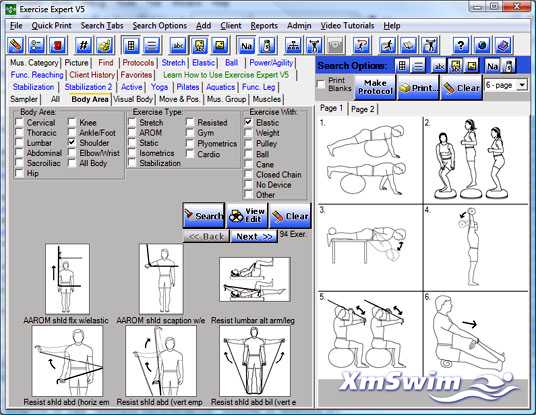Click the hash number toolbar icon
This screenshot has width=536, height=415.
click(84, 45)
